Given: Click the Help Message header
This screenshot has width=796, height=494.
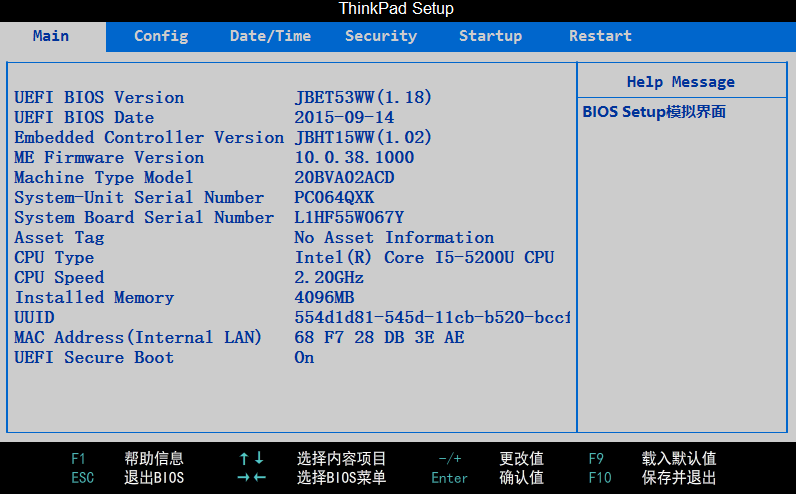Looking at the screenshot, I should coord(680,82).
